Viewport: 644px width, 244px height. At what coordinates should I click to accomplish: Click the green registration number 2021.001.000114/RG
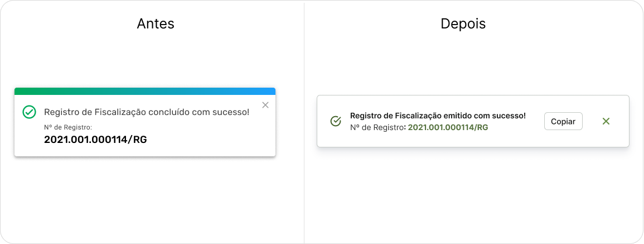point(448,127)
